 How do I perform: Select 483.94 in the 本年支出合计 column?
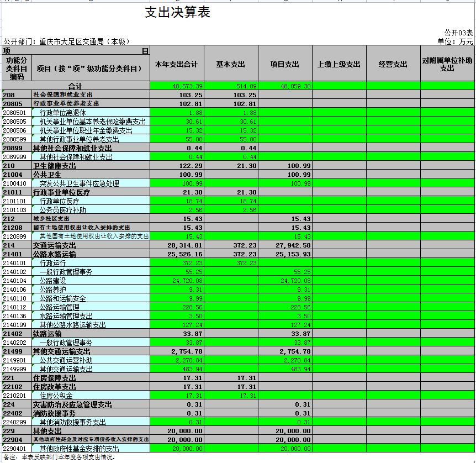193,369
